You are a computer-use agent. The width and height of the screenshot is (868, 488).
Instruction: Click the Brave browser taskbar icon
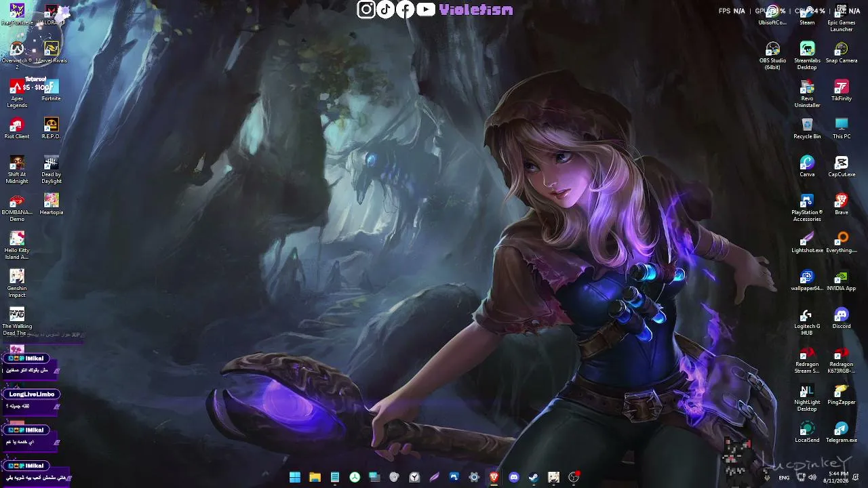[x=494, y=477]
